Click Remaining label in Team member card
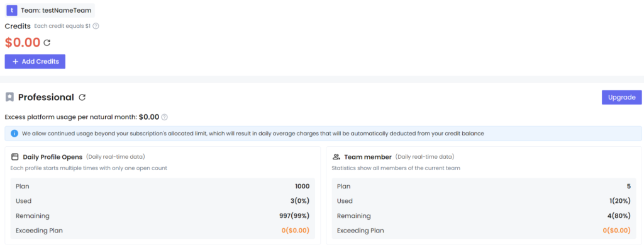Screen dimensions: 644x247 click(353, 215)
